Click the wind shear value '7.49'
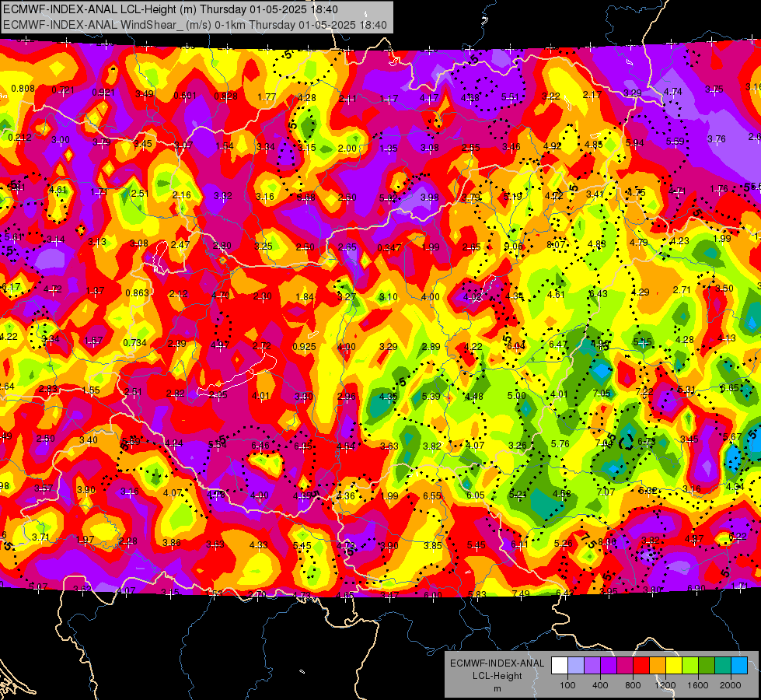 520,593
